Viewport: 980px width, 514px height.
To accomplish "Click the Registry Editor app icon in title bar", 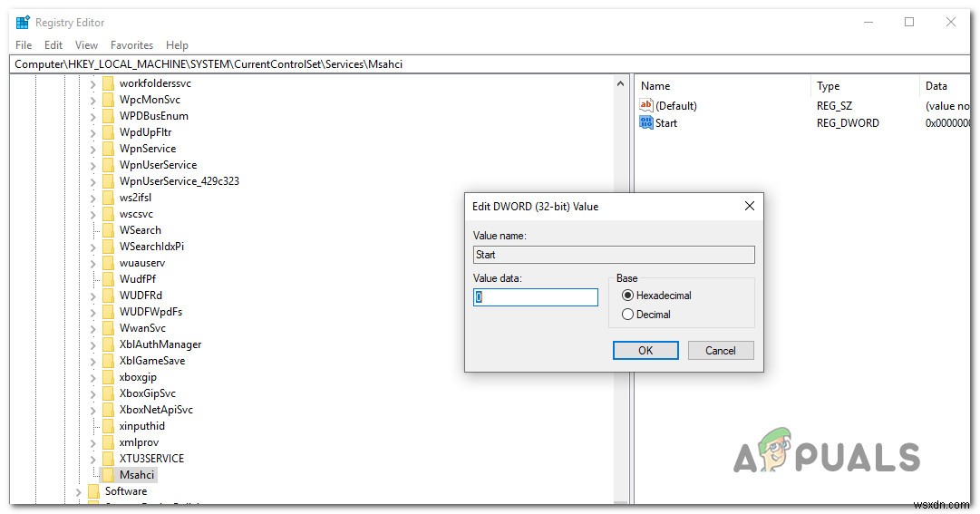I will (23, 23).
